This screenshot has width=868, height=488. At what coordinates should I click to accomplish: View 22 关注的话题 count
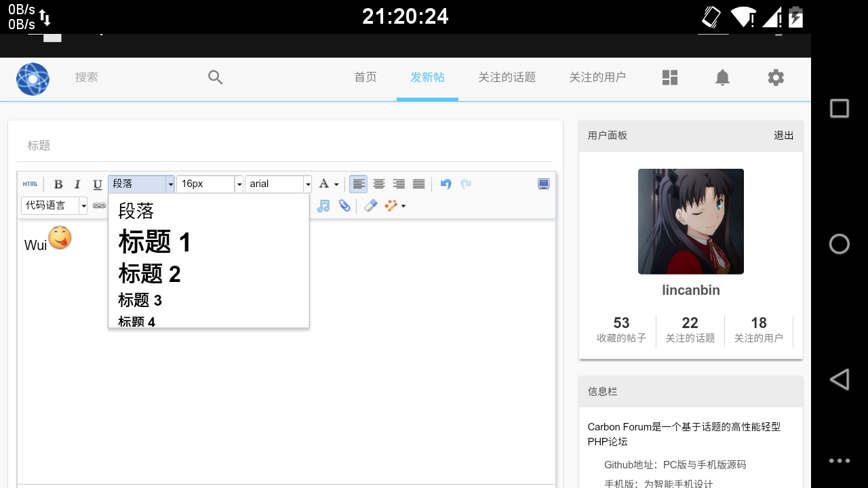tap(690, 330)
